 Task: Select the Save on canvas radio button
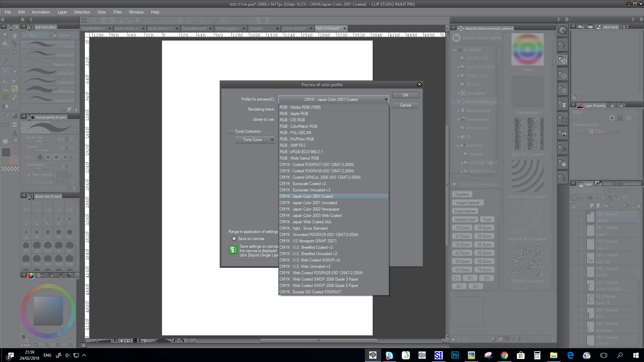234,239
